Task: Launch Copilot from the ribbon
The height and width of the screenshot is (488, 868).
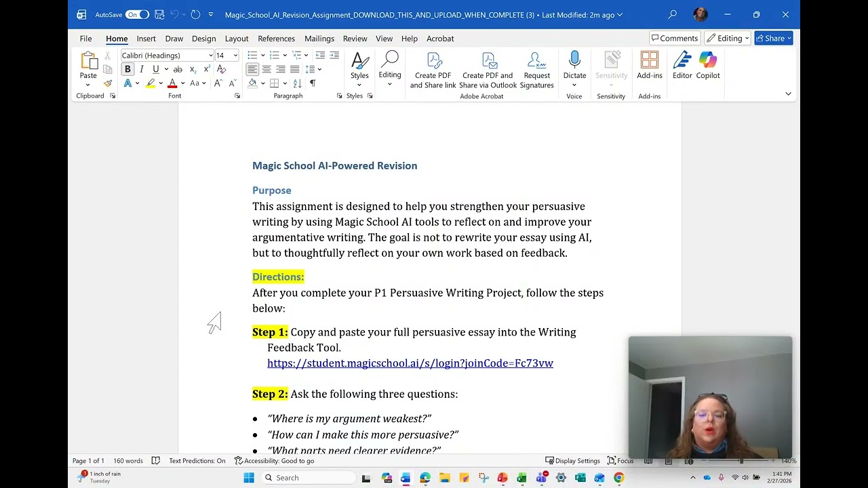Action: tap(707, 66)
